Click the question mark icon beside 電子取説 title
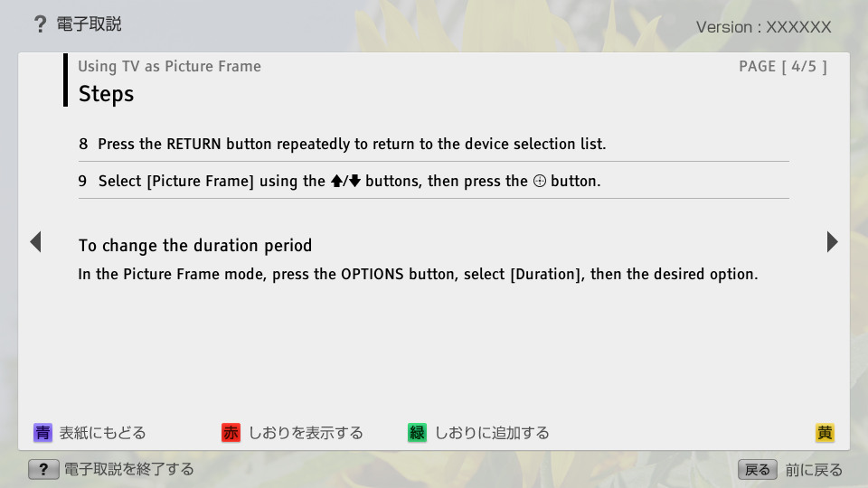The image size is (868, 488). pyautogui.click(x=40, y=24)
